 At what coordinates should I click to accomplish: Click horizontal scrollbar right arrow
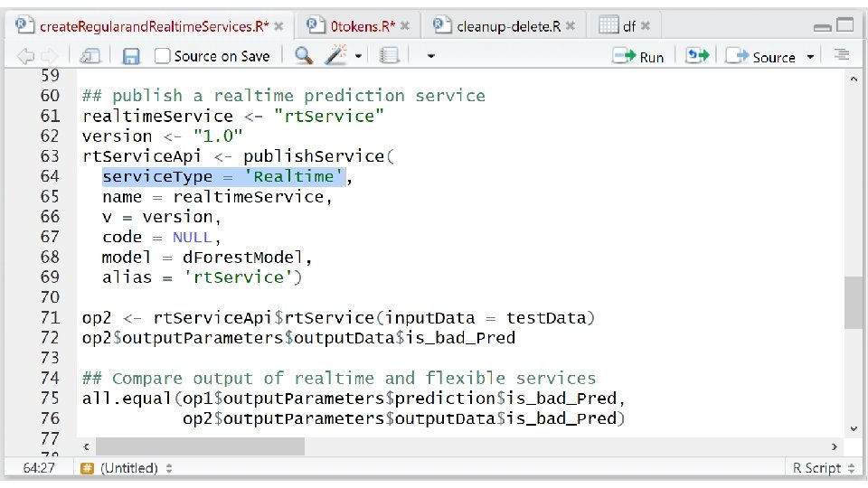pyautogui.click(x=835, y=446)
